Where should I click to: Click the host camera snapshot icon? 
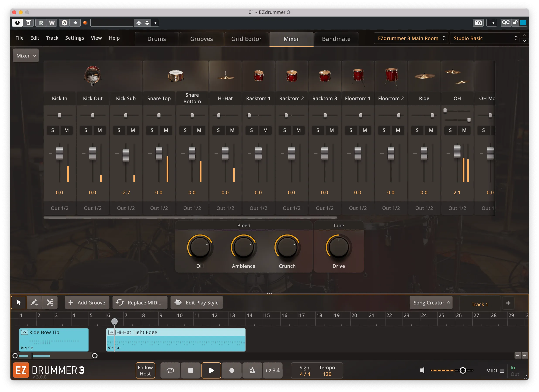coord(478,23)
